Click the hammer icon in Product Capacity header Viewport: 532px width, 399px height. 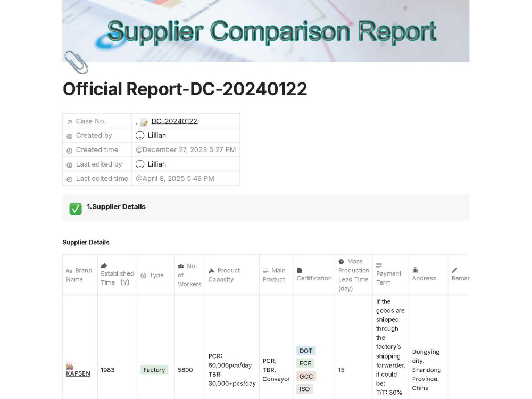coord(211,271)
